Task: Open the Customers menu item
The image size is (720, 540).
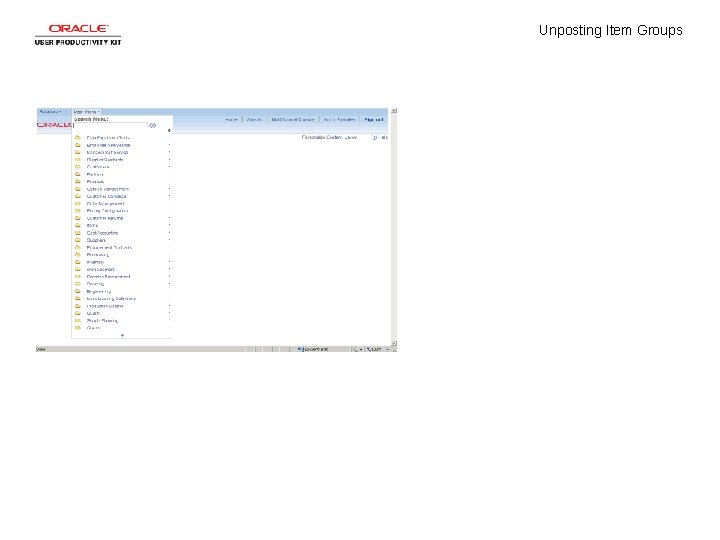Action: [98, 167]
